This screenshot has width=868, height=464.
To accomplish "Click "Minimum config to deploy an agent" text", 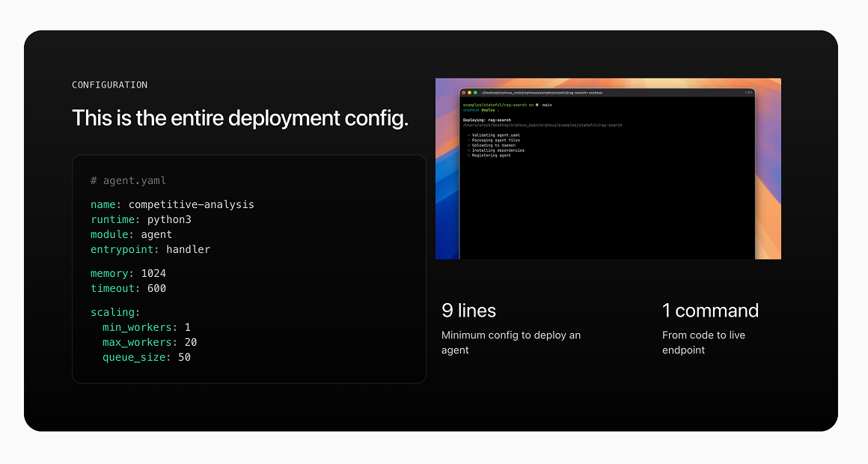I will click(511, 342).
